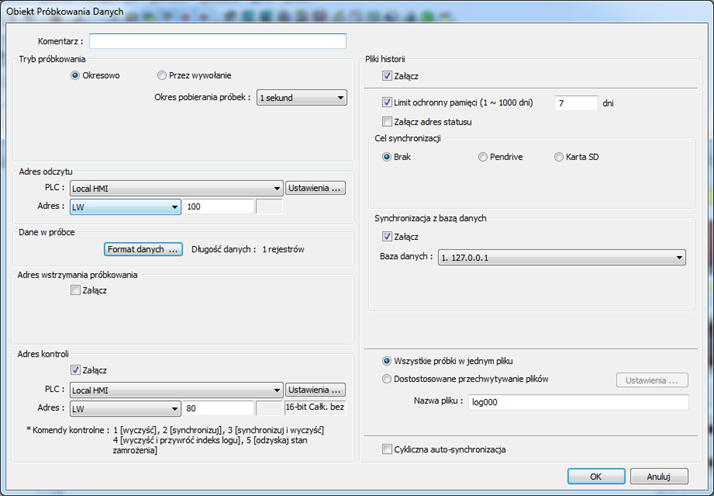Click the Nazwa pliku field log000
This screenshot has width=714, height=496.
578,402
